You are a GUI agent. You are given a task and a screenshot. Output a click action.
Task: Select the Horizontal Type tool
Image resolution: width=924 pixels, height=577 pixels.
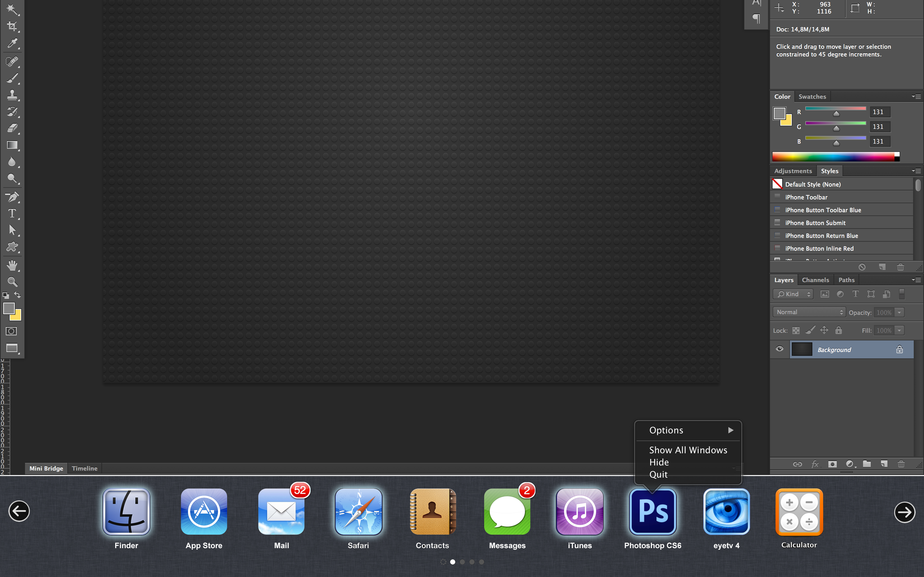pos(12,213)
